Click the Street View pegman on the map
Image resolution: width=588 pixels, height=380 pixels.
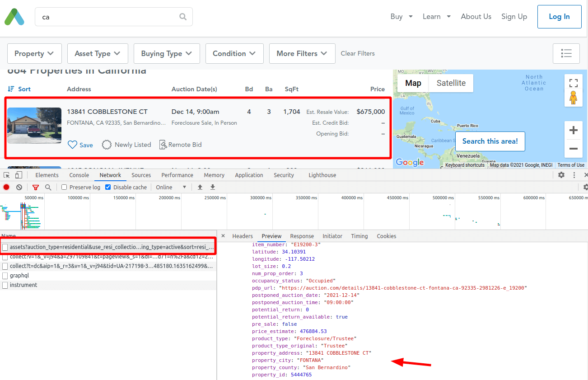coord(573,97)
